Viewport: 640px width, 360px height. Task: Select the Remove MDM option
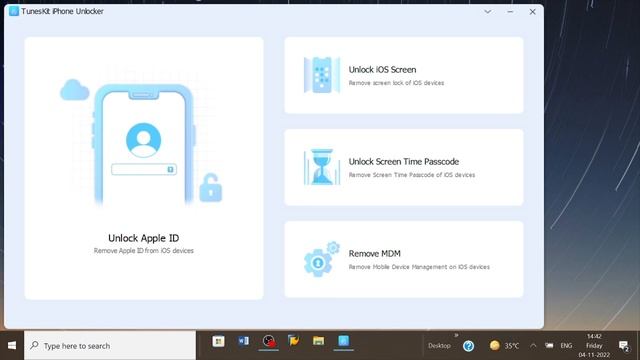pos(404,259)
